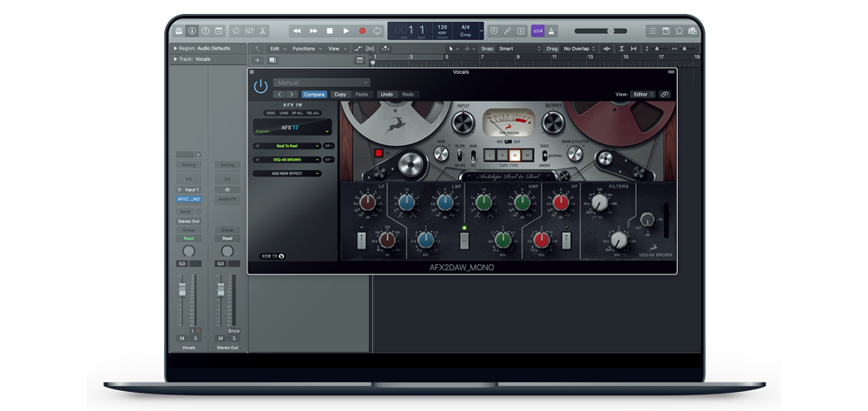Open the Snap Smart dropdown
868x411 pixels.
tap(519, 49)
